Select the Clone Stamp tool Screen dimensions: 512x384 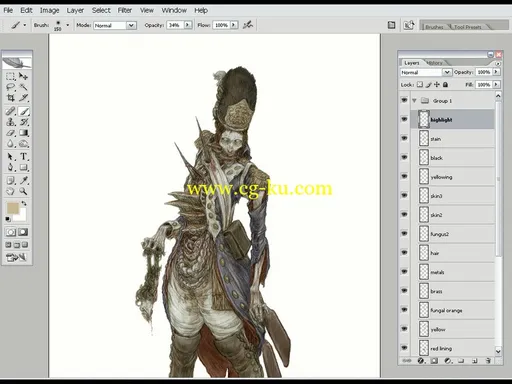click(10, 122)
